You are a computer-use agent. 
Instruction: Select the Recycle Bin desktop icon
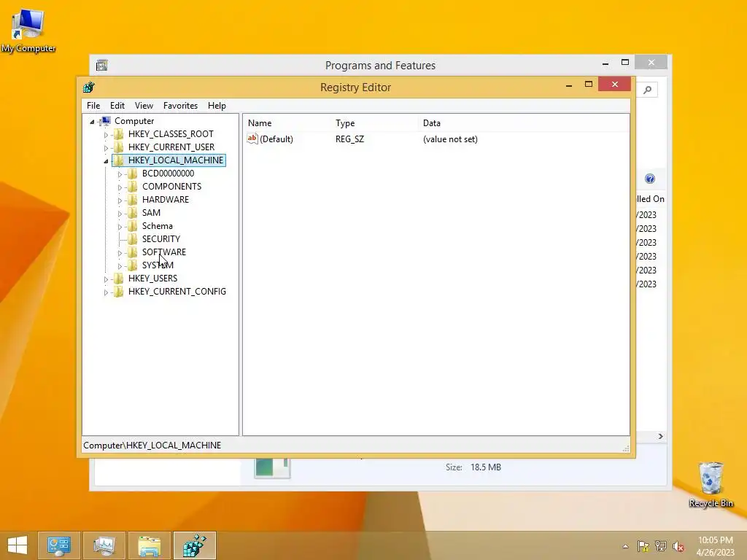point(711,485)
